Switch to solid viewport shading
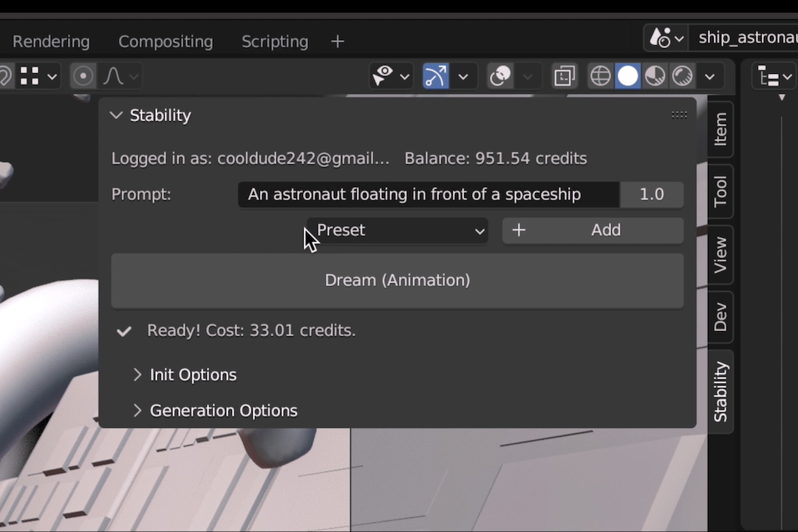Screen dimensions: 798x532 (x=627, y=76)
